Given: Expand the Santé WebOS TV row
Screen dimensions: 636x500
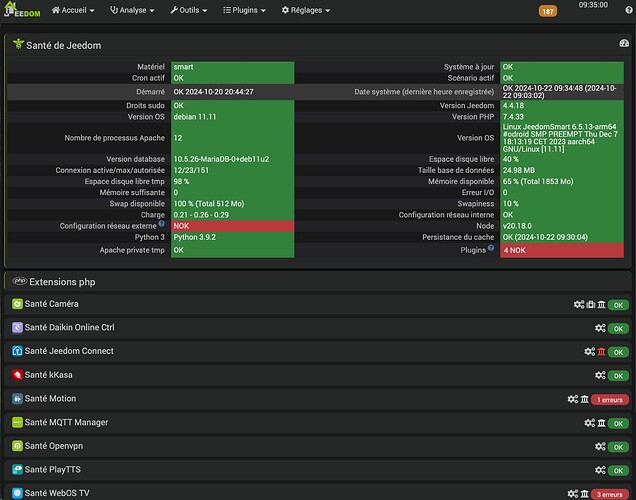Looking at the screenshot, I should (318, 493).
